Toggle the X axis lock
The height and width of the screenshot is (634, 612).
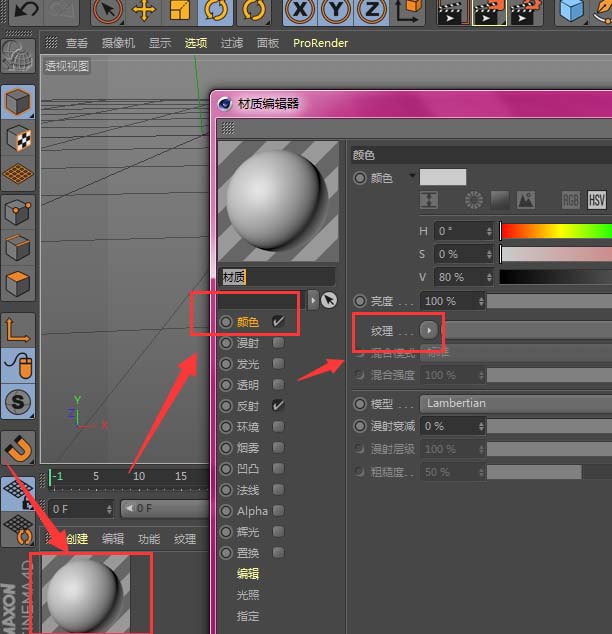[300, 10]
